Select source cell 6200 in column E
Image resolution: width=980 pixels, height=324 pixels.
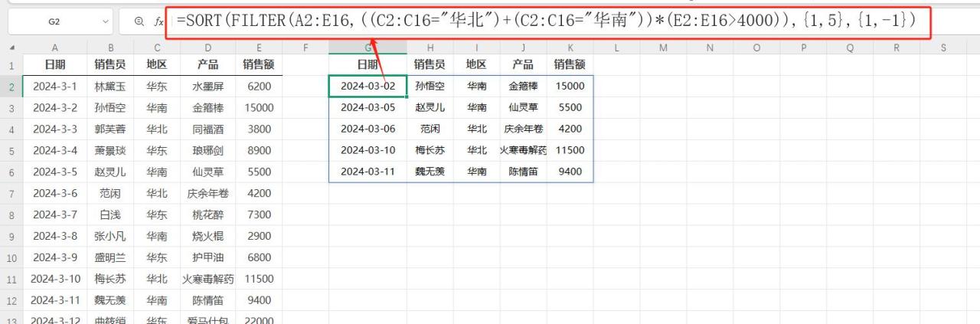pos(259,87)
